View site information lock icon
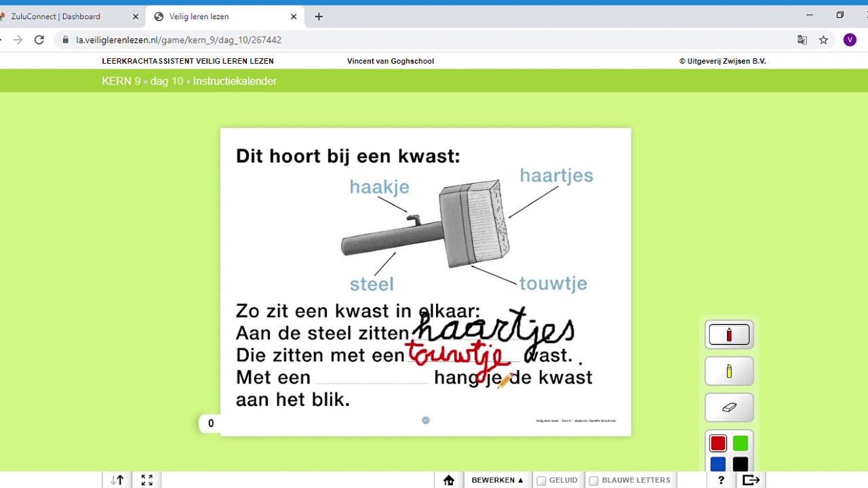The height and width of the screenshot is (488, 868). (65, 40)
